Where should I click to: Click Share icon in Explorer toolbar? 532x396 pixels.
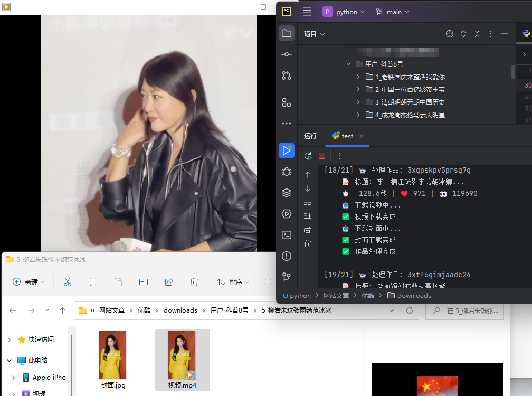[x=169, y=282]
